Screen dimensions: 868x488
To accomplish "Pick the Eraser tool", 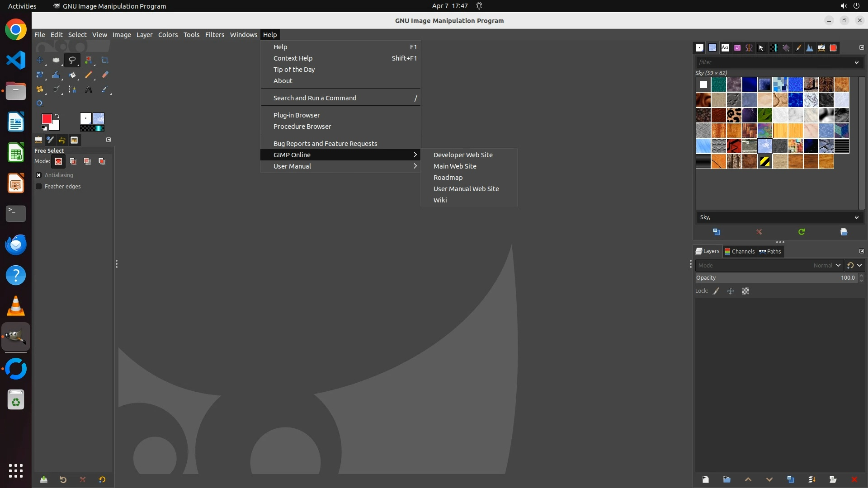I will tap(105, 75).
